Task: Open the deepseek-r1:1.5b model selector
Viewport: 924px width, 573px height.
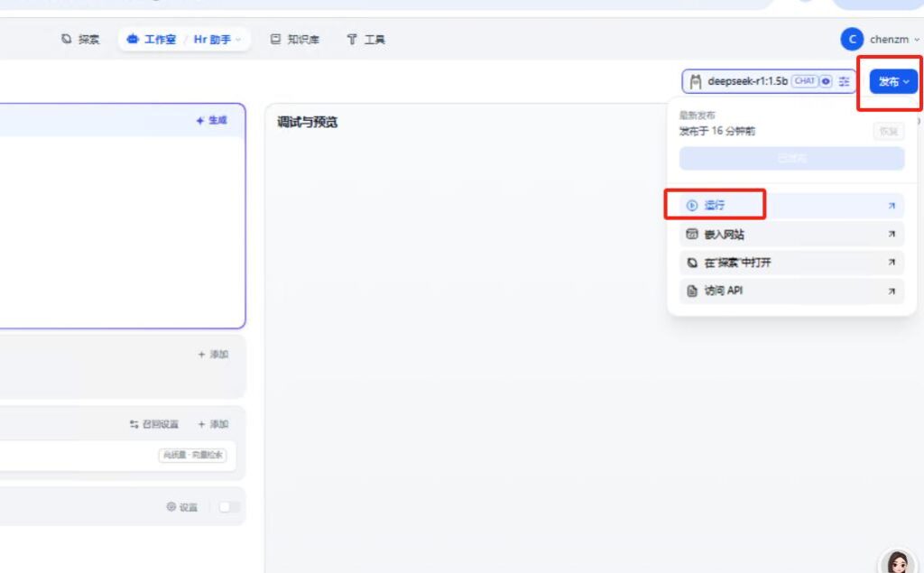Action: pyautogui.click(x=747, y=81)
